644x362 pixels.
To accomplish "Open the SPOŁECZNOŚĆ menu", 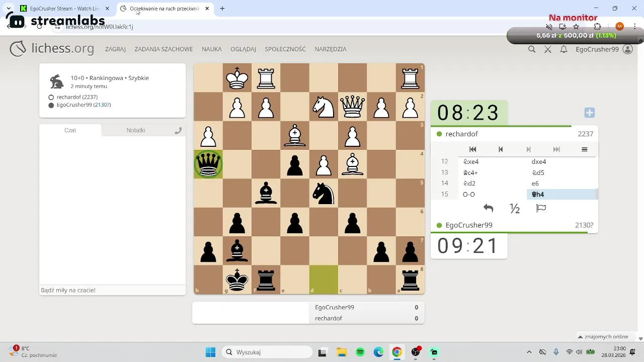I will 285,49.
